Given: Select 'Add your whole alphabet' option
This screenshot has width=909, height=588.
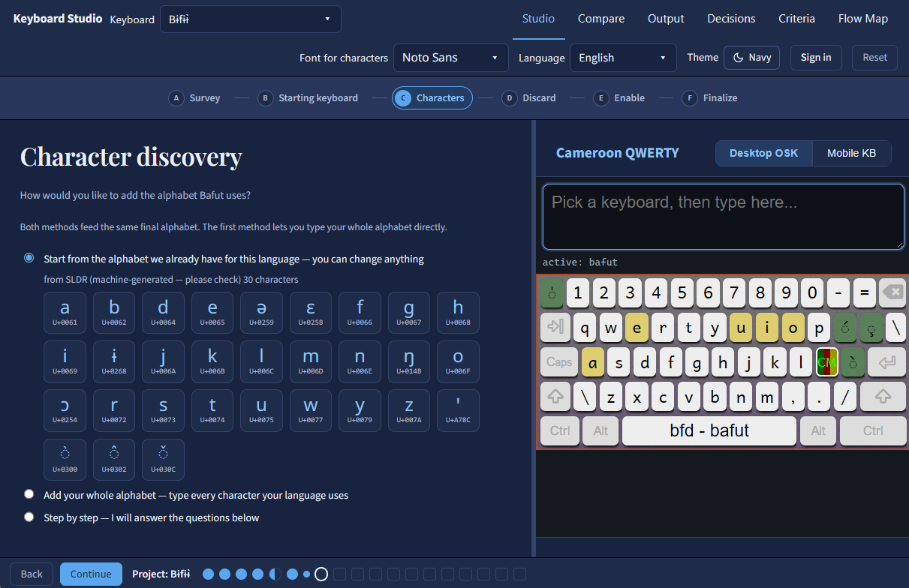Looking at the screenshot, I should (x=29, y=494).
